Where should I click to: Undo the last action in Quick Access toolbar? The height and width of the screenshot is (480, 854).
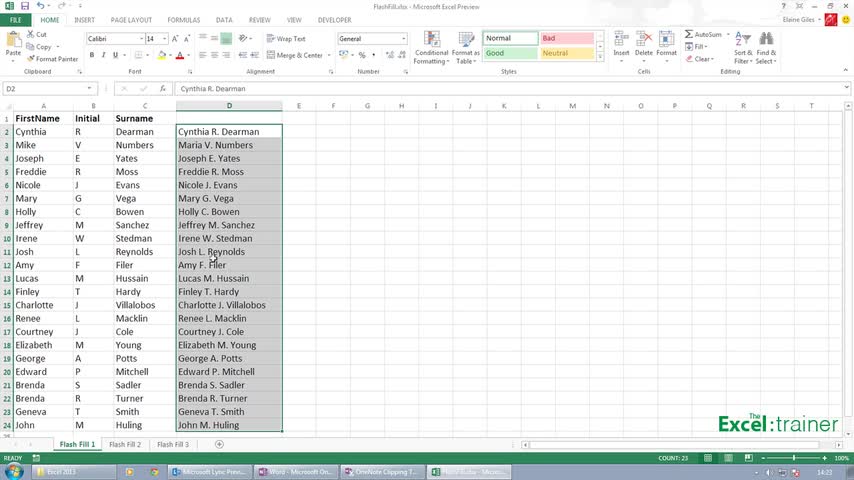point(40,6)
